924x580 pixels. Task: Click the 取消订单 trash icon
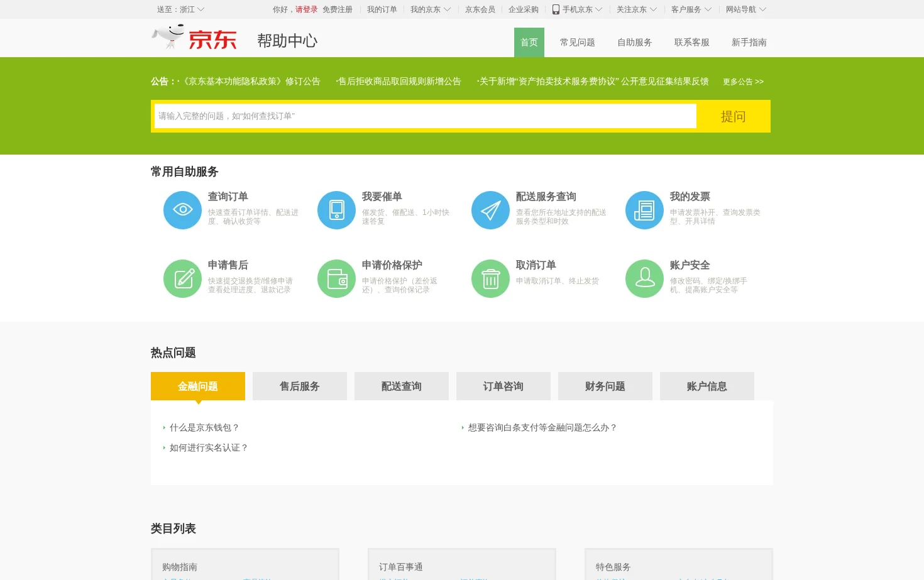click(x=490, y=278)
